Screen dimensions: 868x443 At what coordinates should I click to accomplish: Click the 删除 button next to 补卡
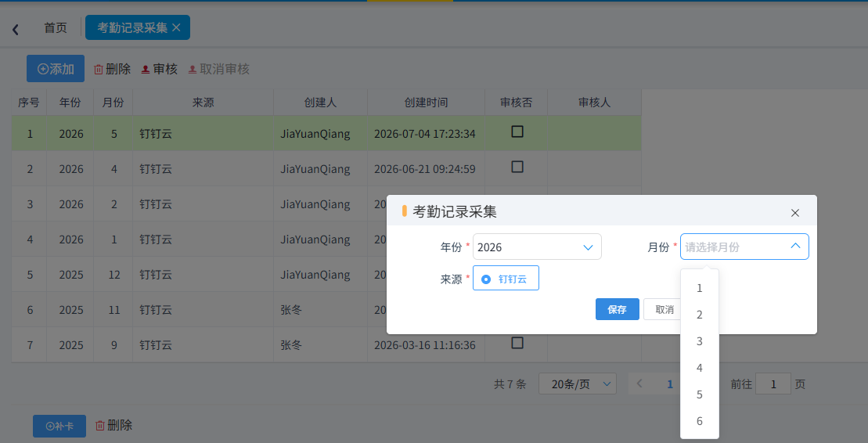(x=114, y=425)
